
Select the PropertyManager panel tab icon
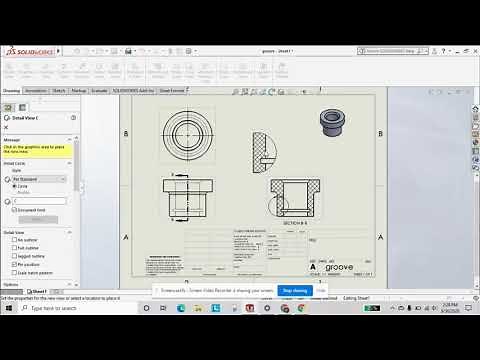point(8,107)
